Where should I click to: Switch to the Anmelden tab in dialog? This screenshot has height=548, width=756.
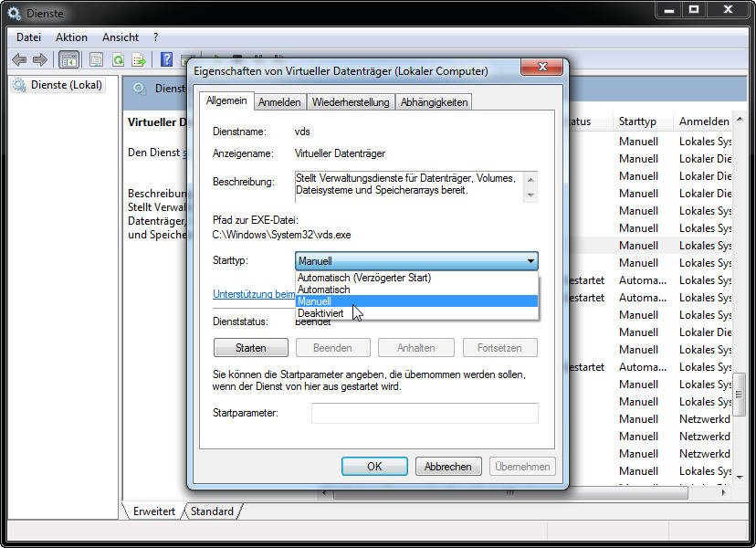(279, 101)
